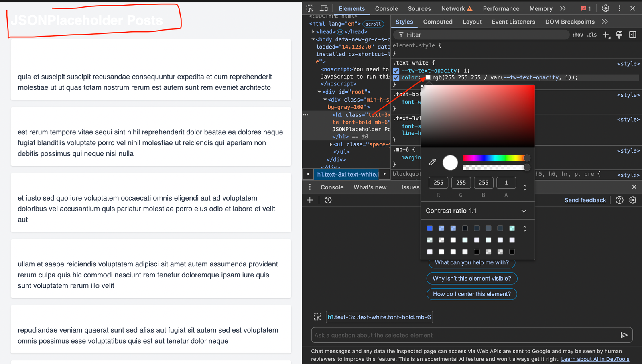Select the h1.text-3xl.text-white breadcrumb

[x=347, y=174]
